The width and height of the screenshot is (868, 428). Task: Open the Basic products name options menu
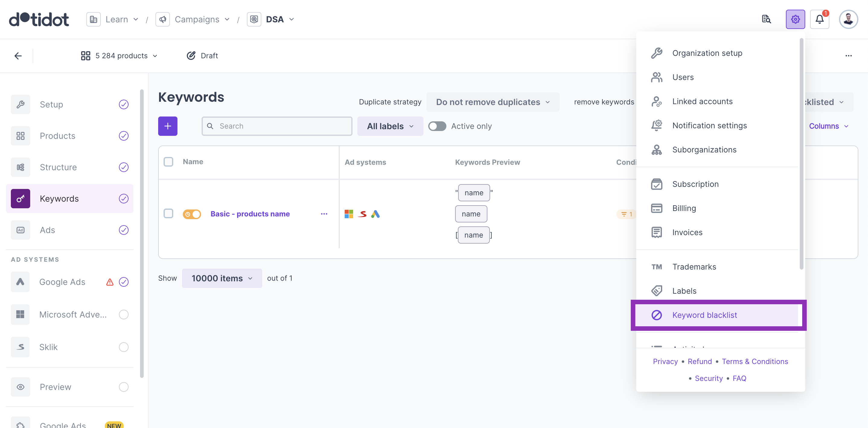(x=324, y=214)
